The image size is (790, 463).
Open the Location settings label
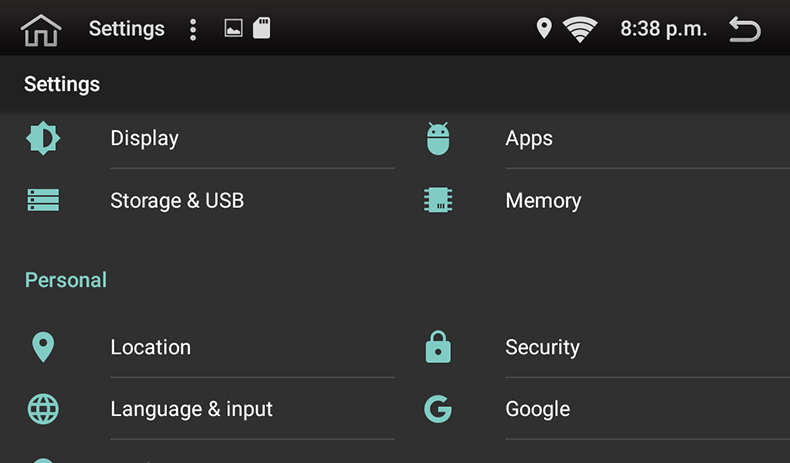click(150, 347)
